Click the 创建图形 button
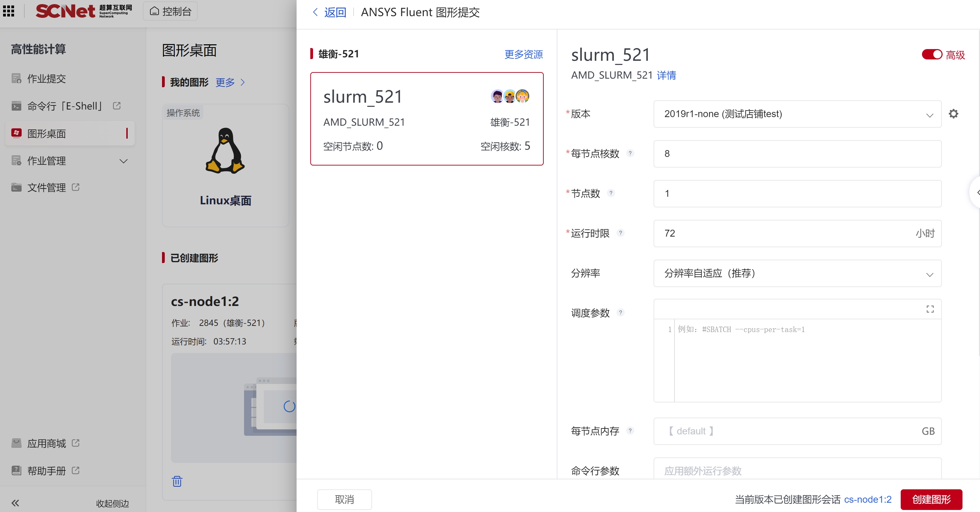Image resolution: width=980 pixels, height=512 pixels. point(931,499)
